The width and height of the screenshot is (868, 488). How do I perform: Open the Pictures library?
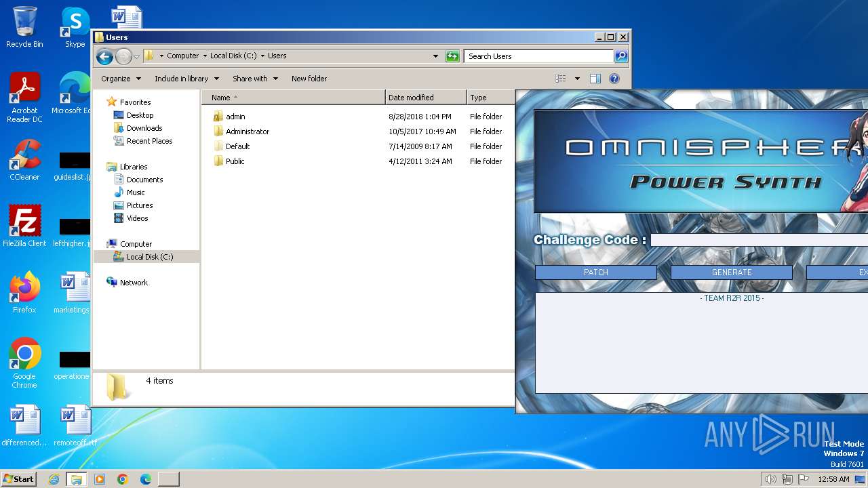tap(140, 205)
